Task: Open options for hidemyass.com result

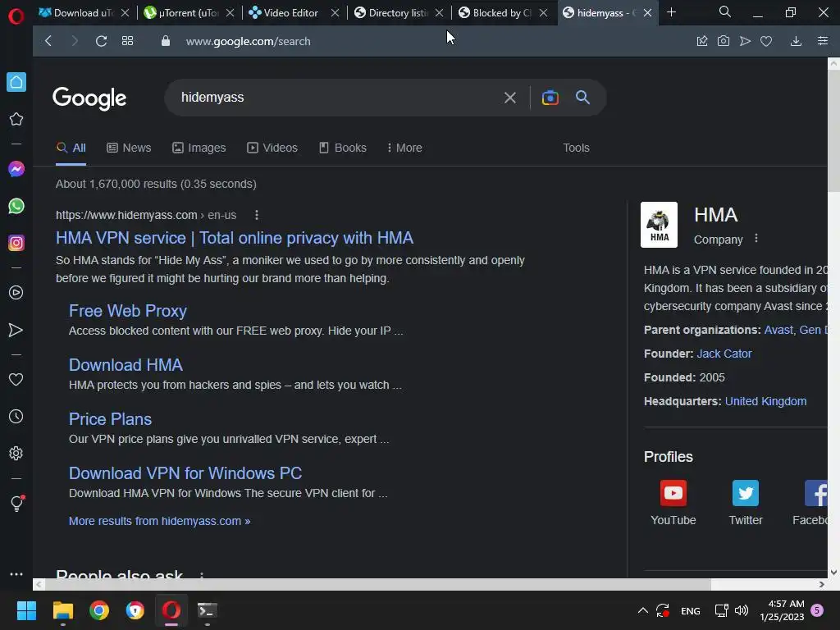Action: pos(257,215)
